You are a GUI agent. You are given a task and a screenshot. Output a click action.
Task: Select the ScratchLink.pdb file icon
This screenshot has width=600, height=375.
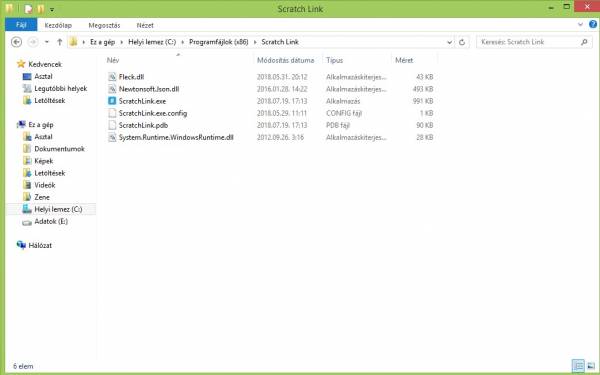112,125
